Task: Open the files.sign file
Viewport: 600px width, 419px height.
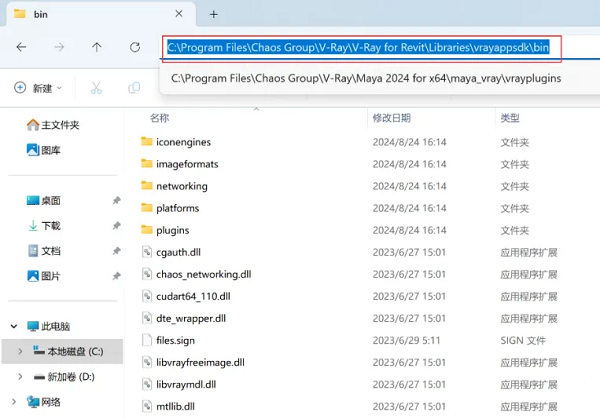Action: point(175,340)
